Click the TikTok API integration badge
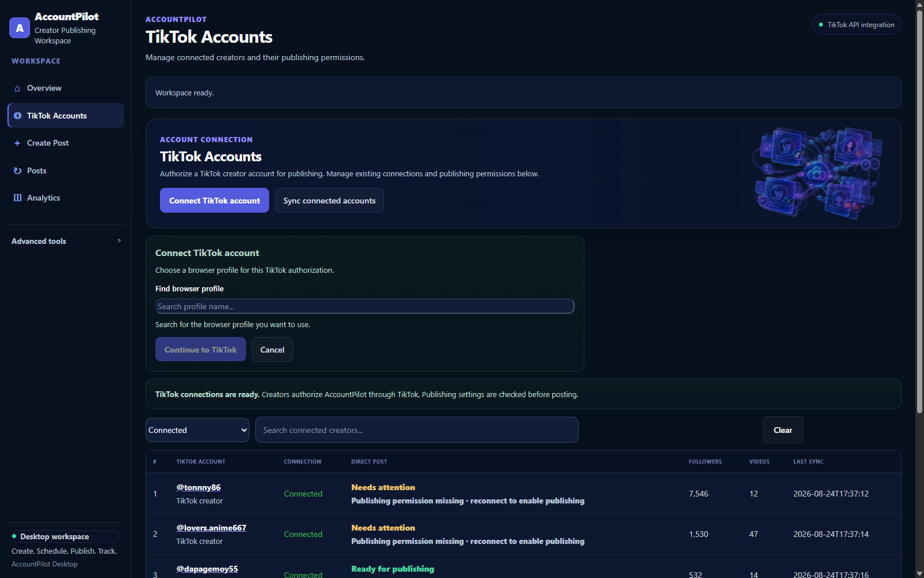The image size is (924, 578). (856, 25)
